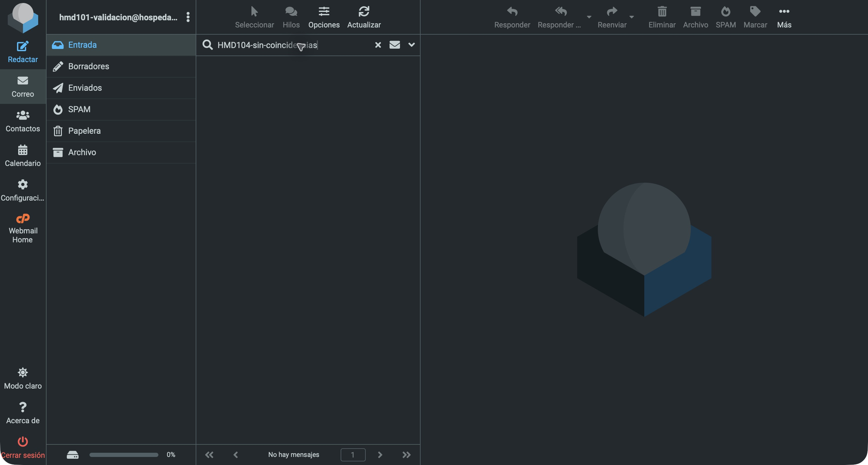This screenshot has width=868, height=465.
Task: Switch to Modo claro
Action: pyautogui.click(x=23, y=378)
